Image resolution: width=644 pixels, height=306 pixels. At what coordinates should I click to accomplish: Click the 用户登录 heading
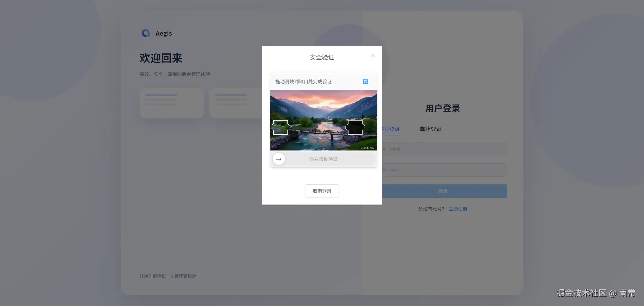click(443, 108)
